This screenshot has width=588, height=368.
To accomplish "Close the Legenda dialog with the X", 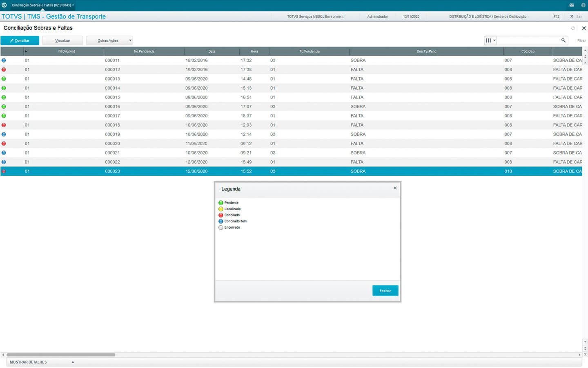I will coord(395,188).
